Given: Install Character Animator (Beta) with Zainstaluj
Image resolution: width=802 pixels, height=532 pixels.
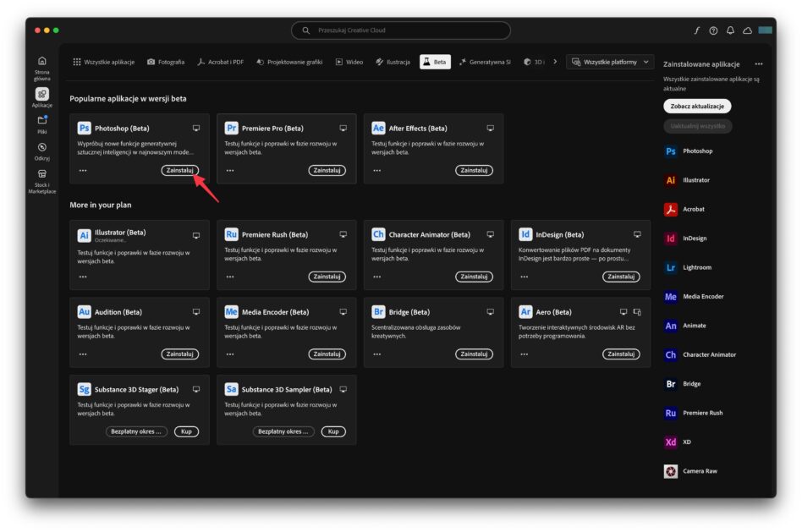Looking at the screenshot, I should (x=474, y=277).
